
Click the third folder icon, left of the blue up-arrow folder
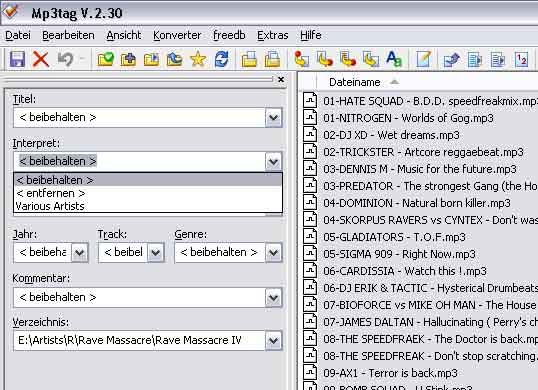point(151,59)
